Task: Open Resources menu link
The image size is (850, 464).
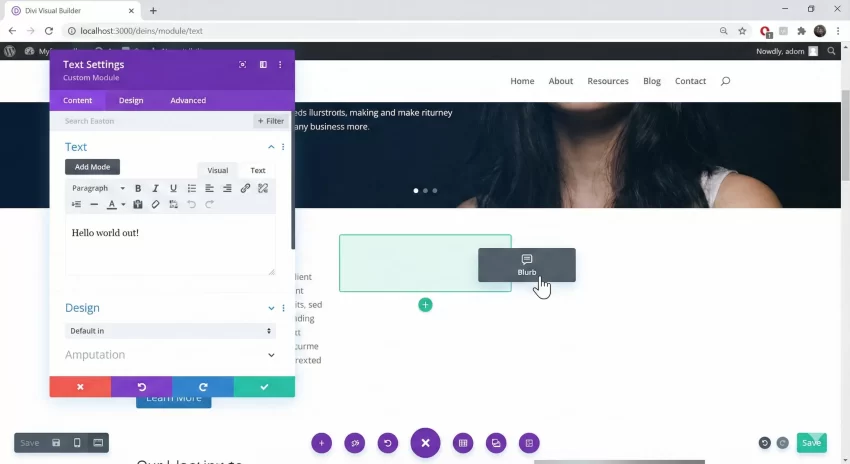Action: click(608, 81)
